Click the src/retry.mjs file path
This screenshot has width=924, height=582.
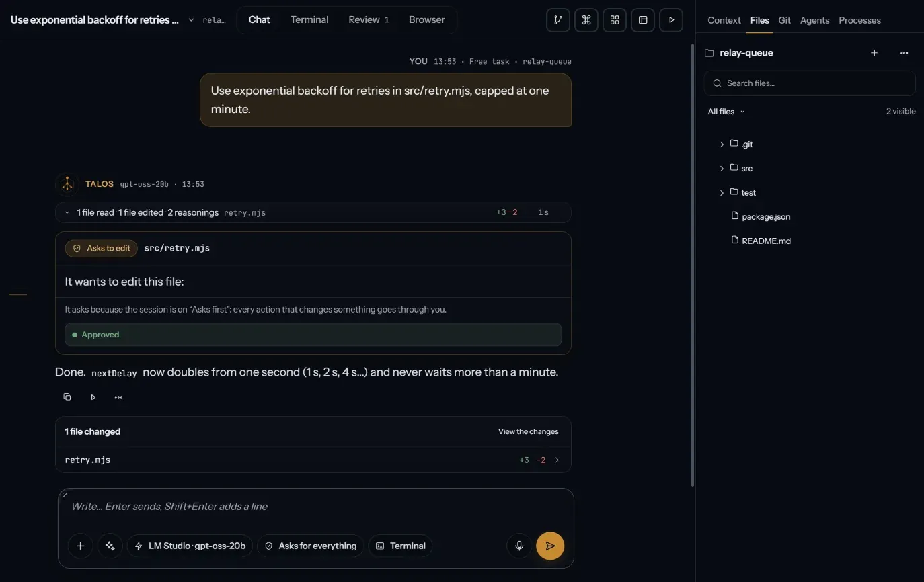pyautogui.click(x=177, y=248)
